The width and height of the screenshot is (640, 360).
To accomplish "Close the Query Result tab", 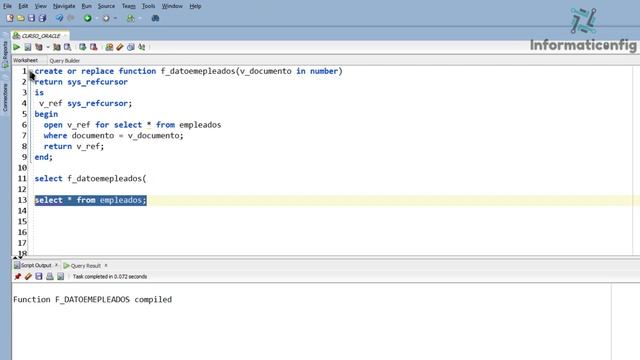I will coord(106,265).
